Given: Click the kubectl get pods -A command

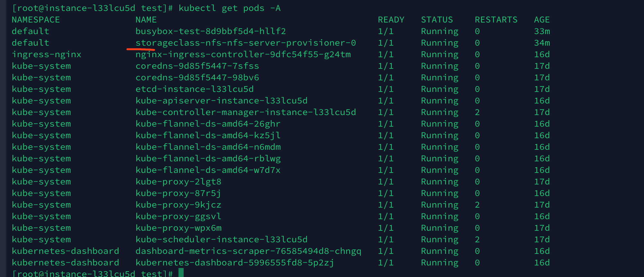Looking at the screenshot, I should (230, 8).
